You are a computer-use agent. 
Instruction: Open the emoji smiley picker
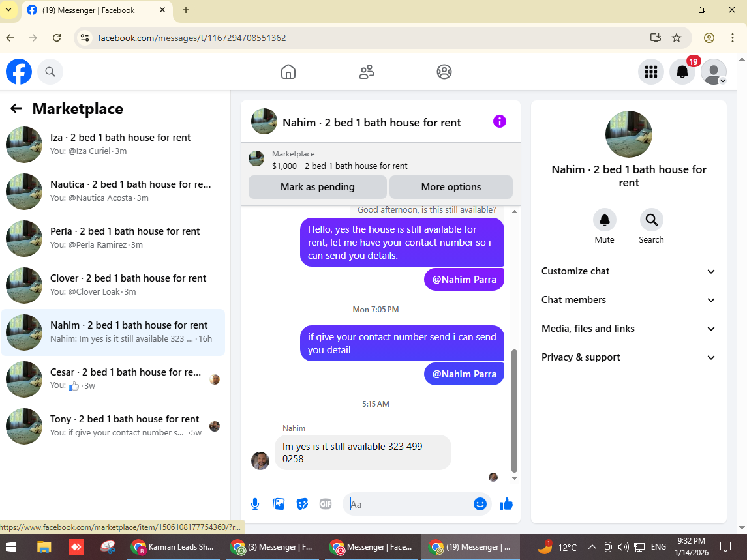480,504
